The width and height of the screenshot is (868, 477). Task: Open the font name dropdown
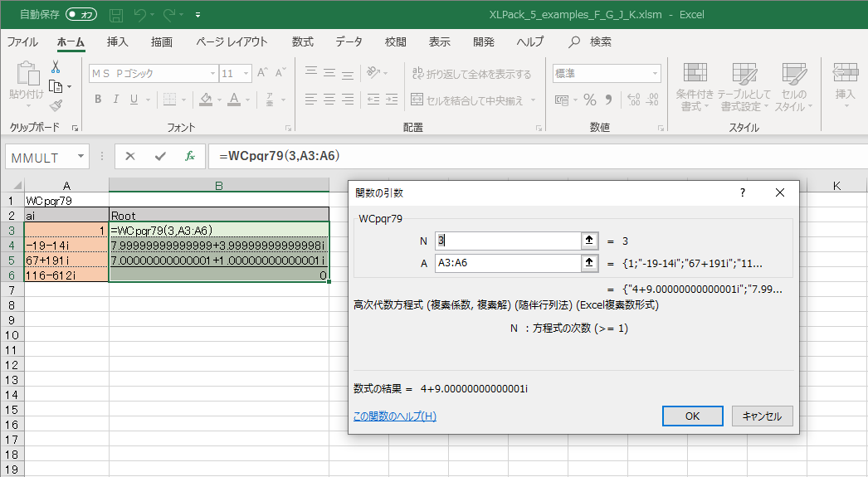pos(213,73)
